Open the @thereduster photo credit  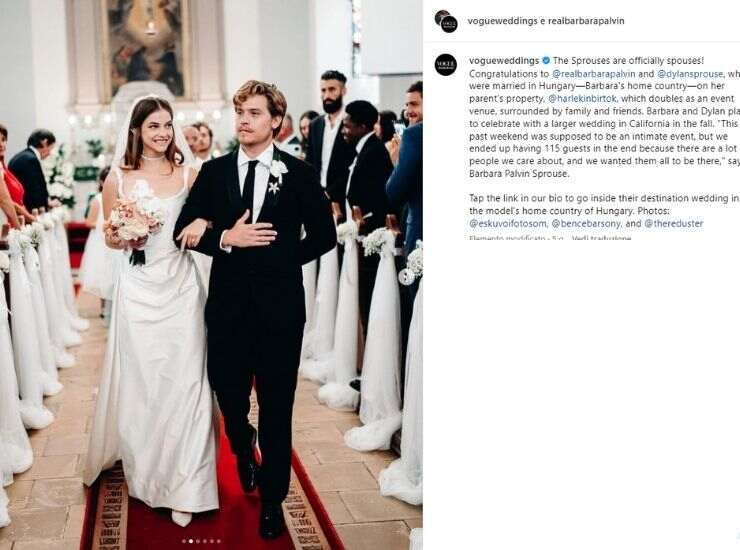(673, 223)
